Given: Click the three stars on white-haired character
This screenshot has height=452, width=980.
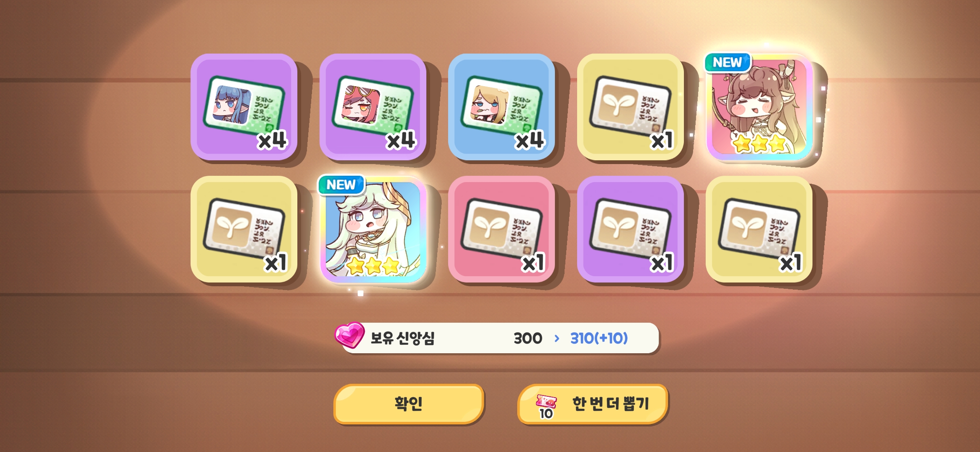Looking at the screenshot, I should pyautogui.click(x=373, y=265).
